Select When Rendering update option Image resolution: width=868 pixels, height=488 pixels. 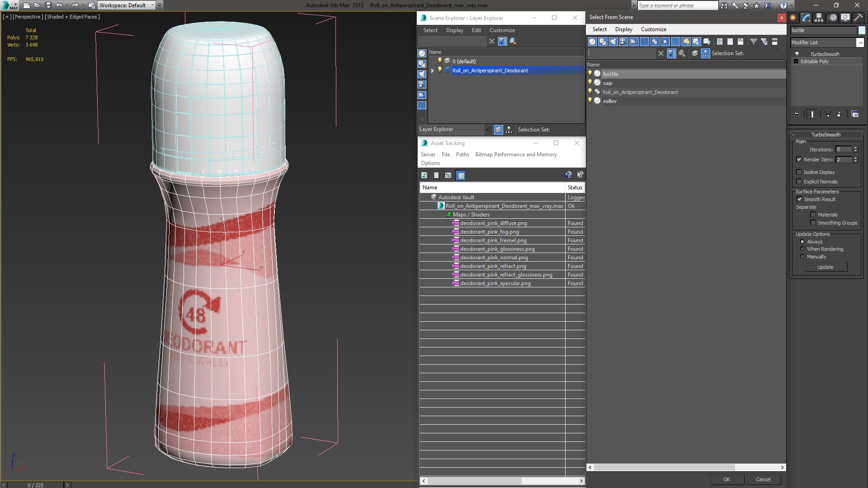(802, 249)
